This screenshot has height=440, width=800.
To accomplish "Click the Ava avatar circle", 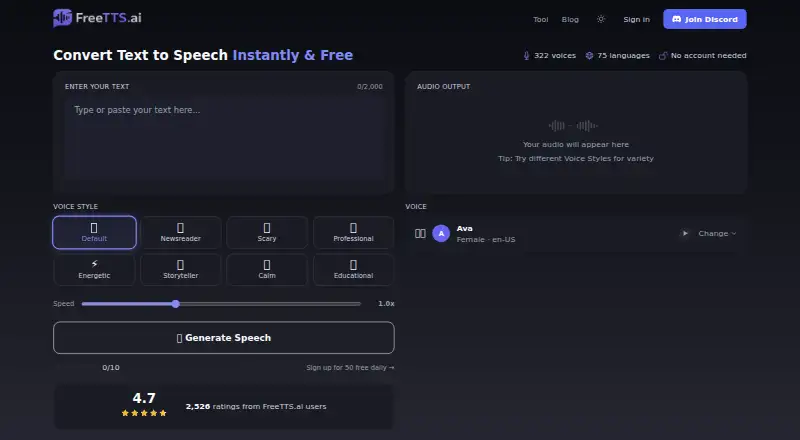I will (x=441, y=233).
